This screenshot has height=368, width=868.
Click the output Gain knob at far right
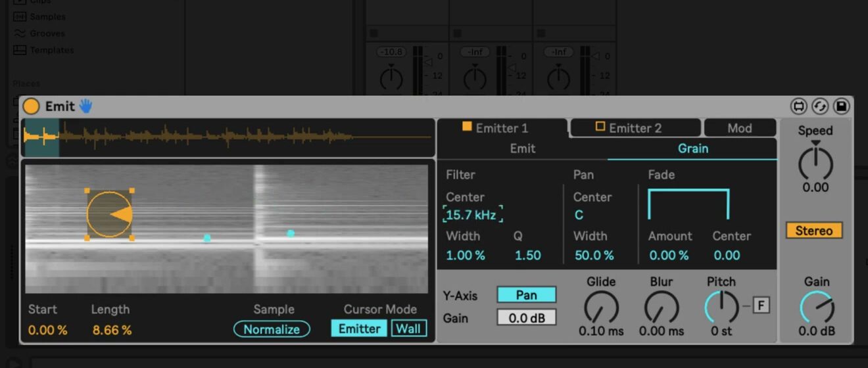817,308
